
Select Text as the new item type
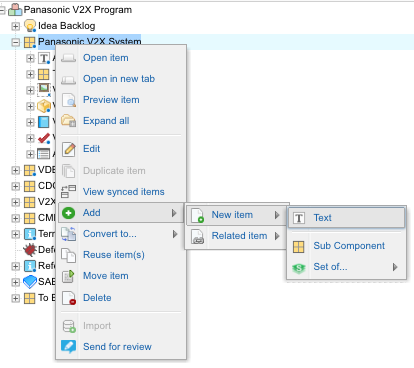coord(346,218)
